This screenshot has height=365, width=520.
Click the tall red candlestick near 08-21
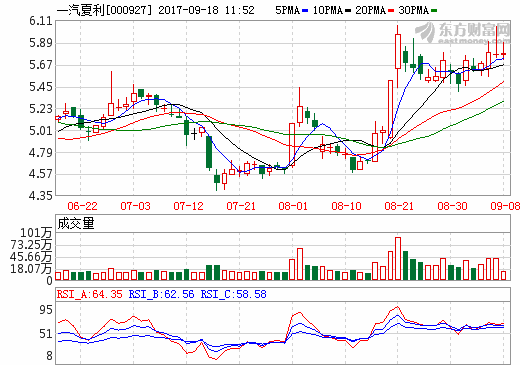398,56
